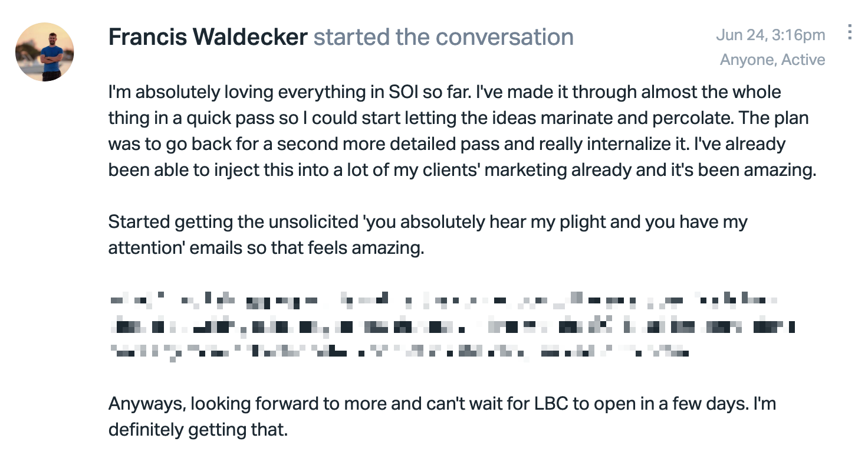This screenshot has height=451, width=868.
Task: Click the second blurred redacted text line
Action: click(452, 326)
